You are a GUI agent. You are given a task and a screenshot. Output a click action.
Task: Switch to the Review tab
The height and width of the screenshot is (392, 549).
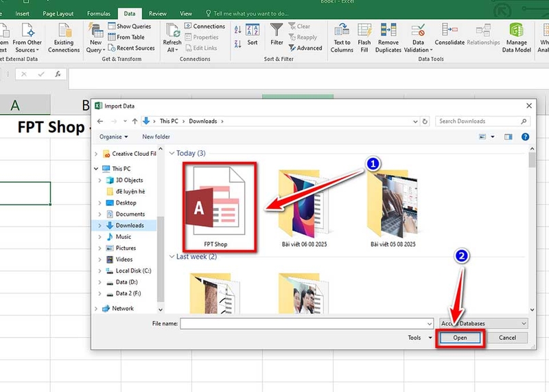(x=158, y=14)
